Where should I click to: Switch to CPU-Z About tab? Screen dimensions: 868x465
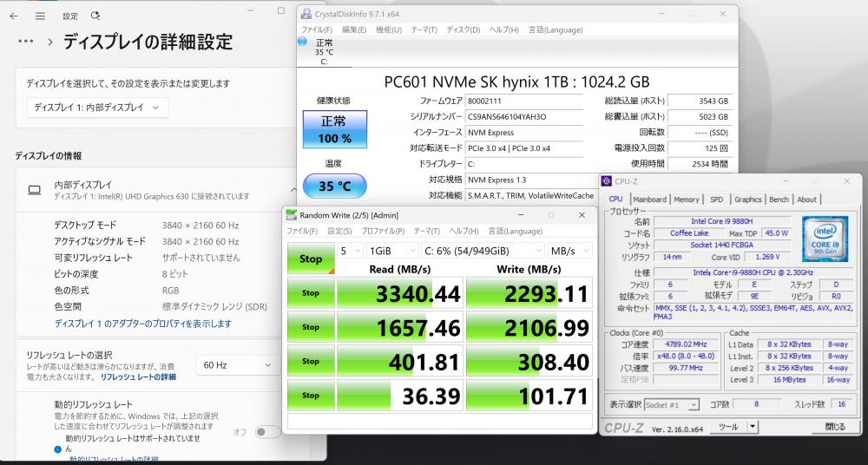coord(806,200)
